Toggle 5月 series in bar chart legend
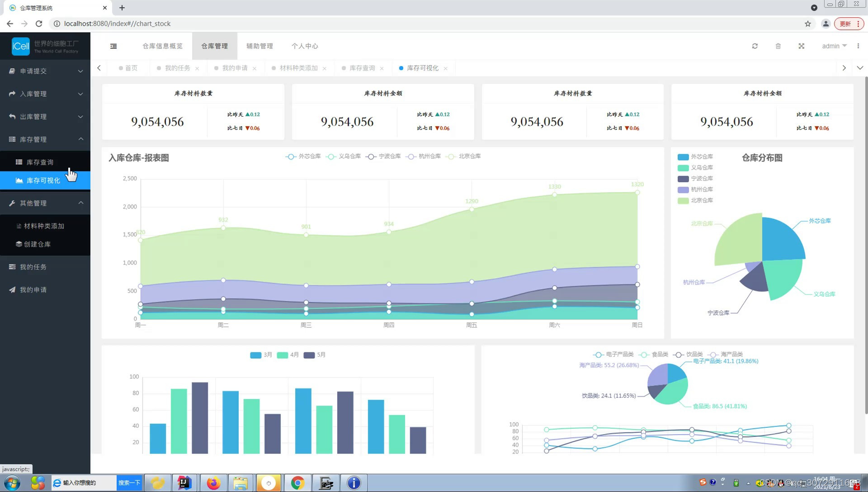The width and height of the screenshot is (868, 492). [315, 355]
